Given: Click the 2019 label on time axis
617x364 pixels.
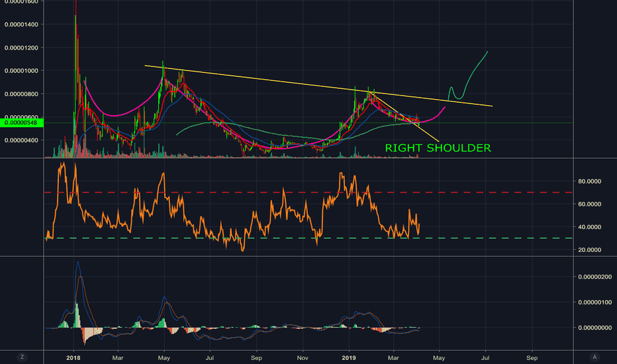Looking at the screenshot, I should click(349, 357).
